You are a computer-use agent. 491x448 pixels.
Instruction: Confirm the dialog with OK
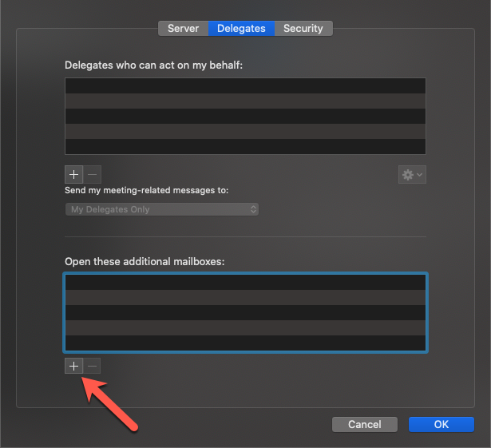click(441, 424)
